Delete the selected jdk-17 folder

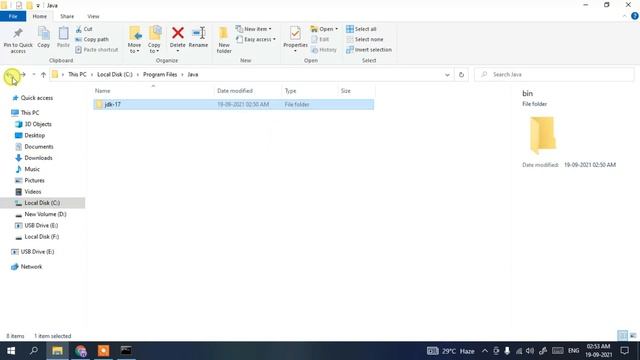pos(178,40)
